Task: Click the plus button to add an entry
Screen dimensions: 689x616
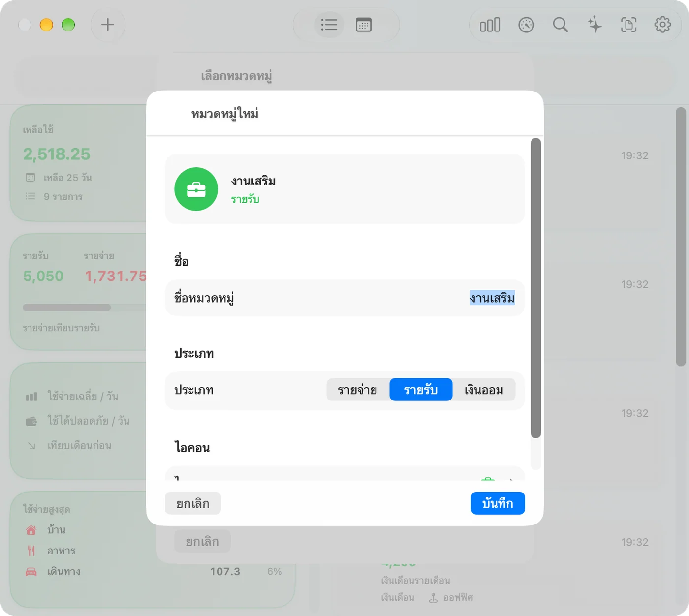Action: [x=108, y=25]
